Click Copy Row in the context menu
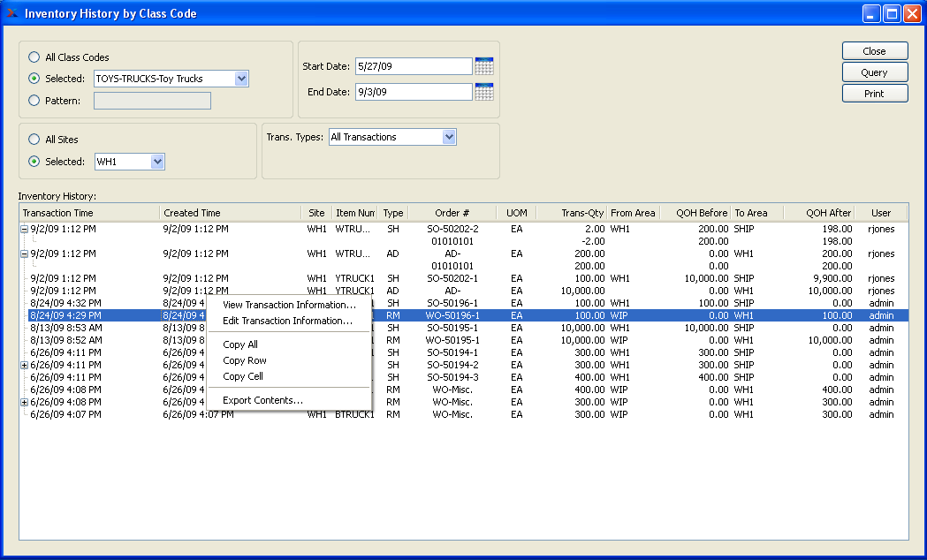This screenshot has width=927, height=560. 245,360
